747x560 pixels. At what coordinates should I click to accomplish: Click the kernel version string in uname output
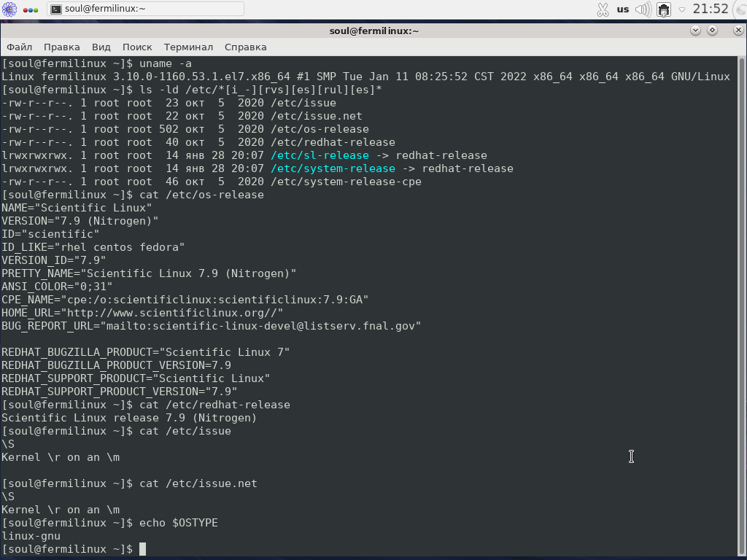201,77
